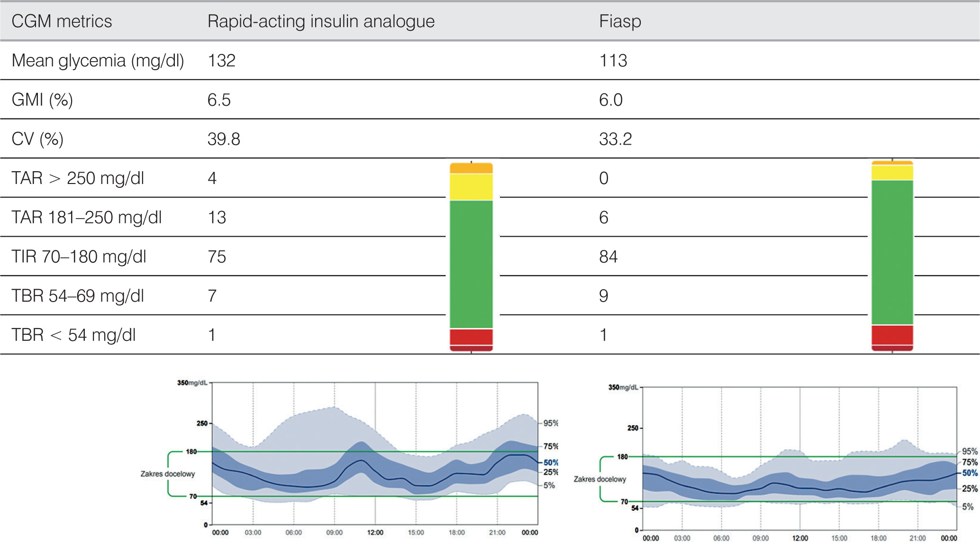
Task: Select the Rapid-acting insulin analogue header
Action: coord(321,21)
